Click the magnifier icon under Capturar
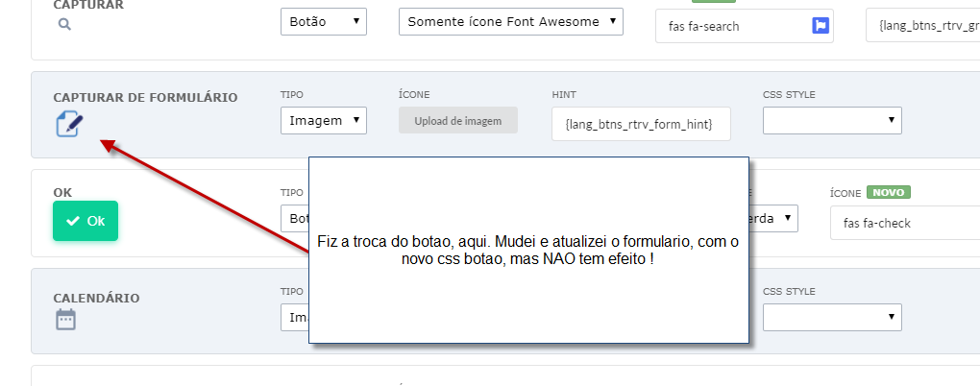Screen dimensions: 980x386 64,26
